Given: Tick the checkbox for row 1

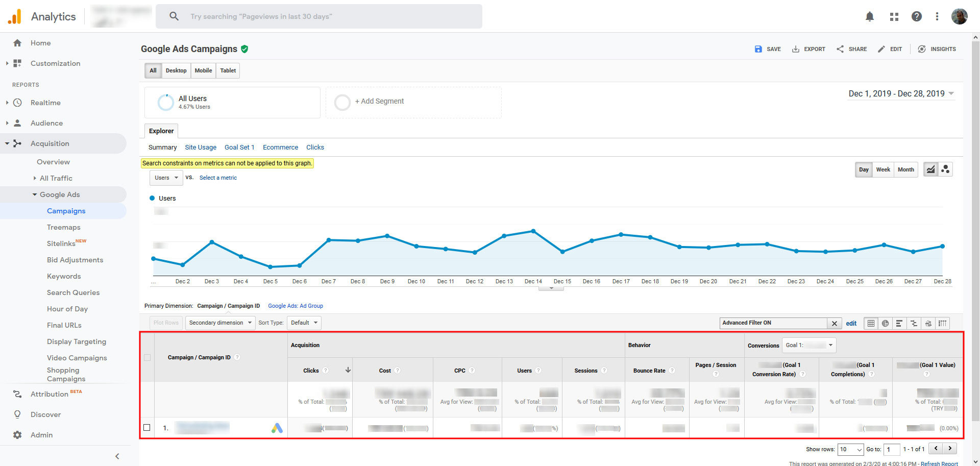Looking at the screenshot, I should coord(147,428).
